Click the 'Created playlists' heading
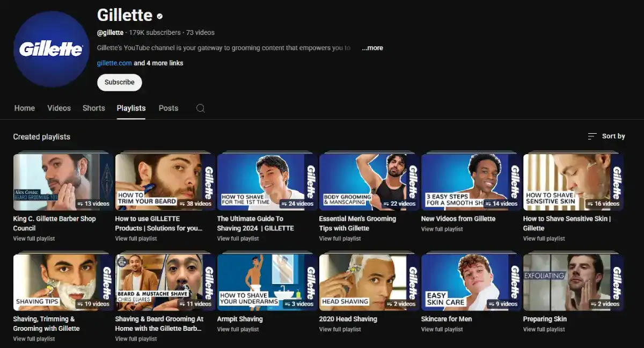This screenshot has width=644, height=348. click(42, 137)
